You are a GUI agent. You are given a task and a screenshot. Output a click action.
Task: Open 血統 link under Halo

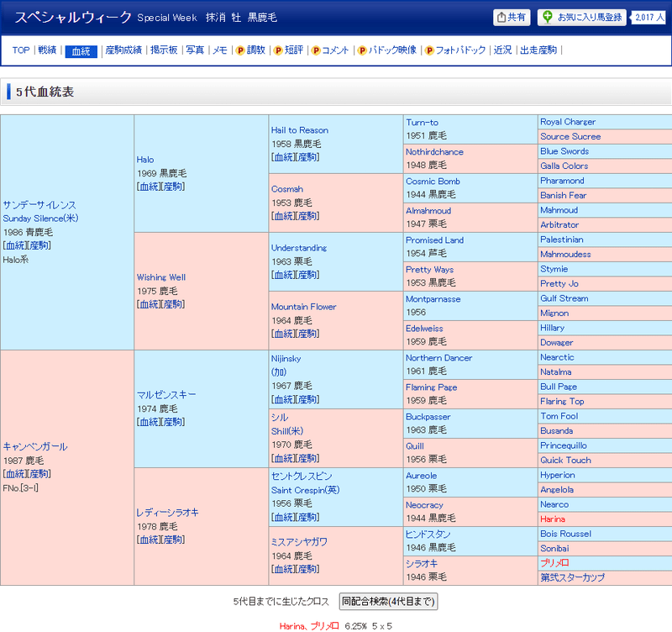150,187
